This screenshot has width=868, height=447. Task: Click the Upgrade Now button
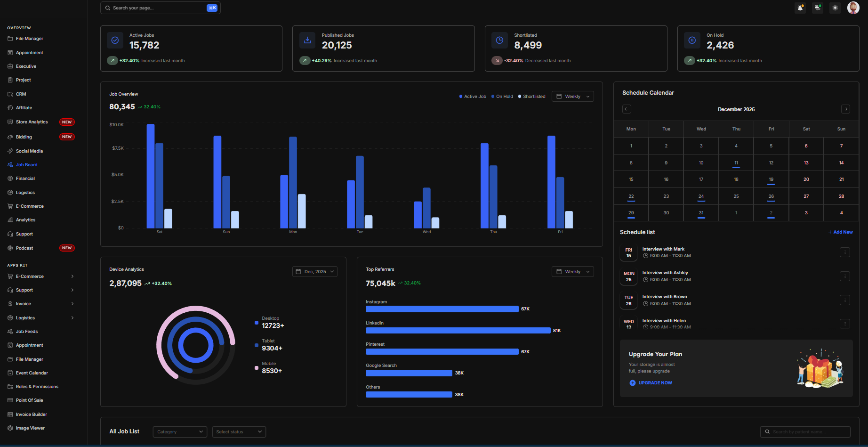coord(655,383)
